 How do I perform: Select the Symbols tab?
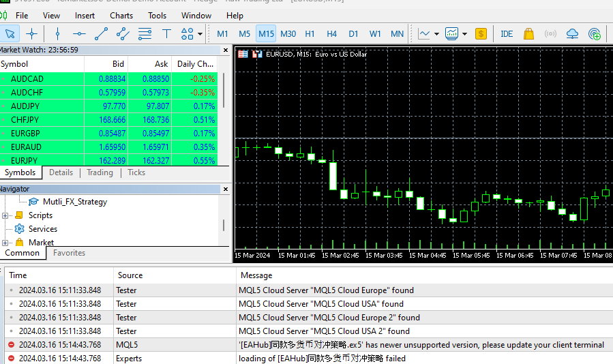[x=20, y=172]
